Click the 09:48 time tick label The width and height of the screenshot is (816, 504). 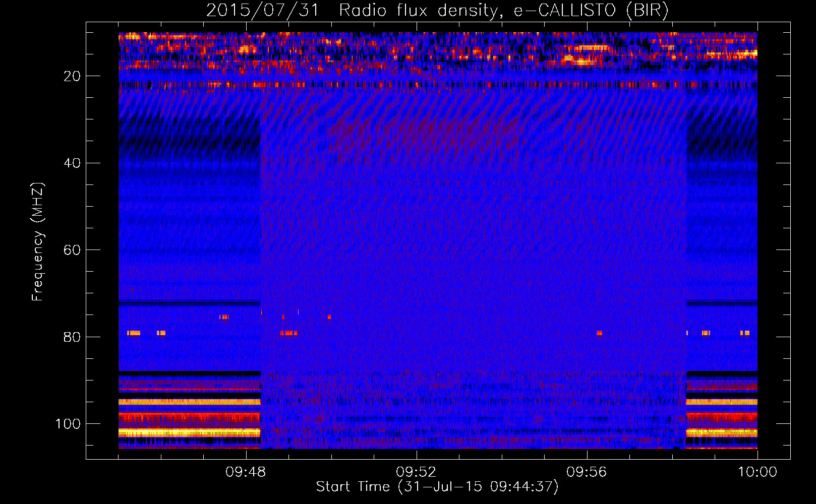246,472
